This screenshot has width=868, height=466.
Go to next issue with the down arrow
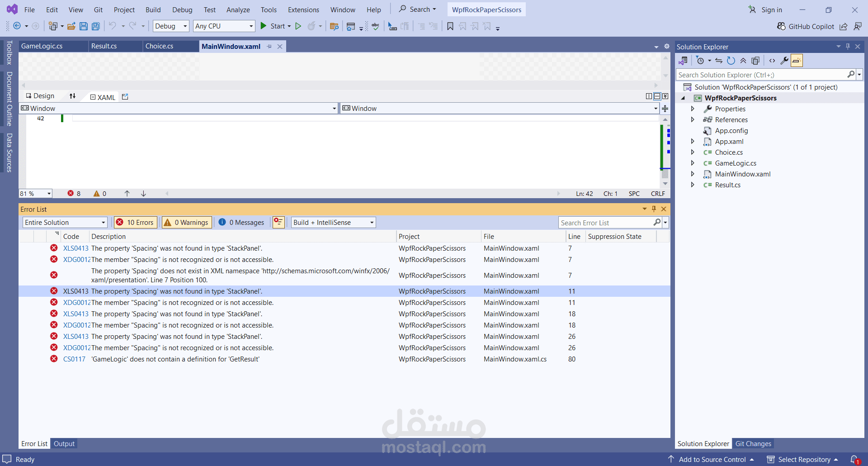[143, 194]
